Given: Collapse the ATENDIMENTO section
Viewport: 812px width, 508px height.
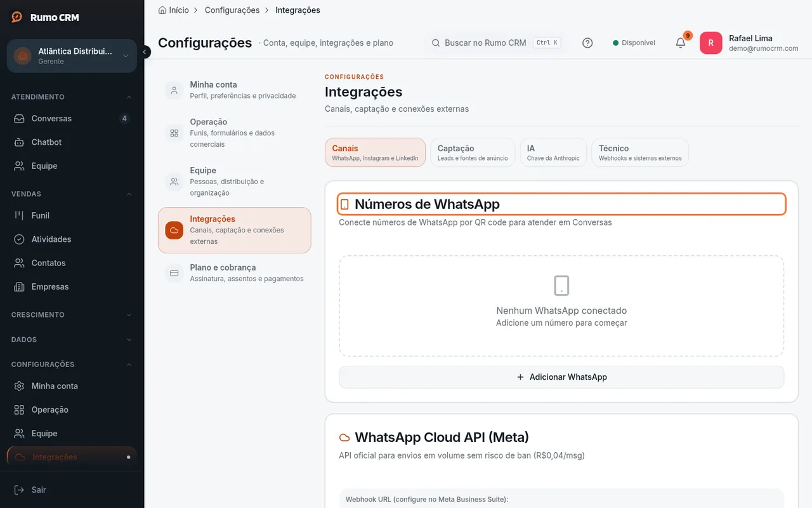Looking at the screenshot, I should click(72, 97).
